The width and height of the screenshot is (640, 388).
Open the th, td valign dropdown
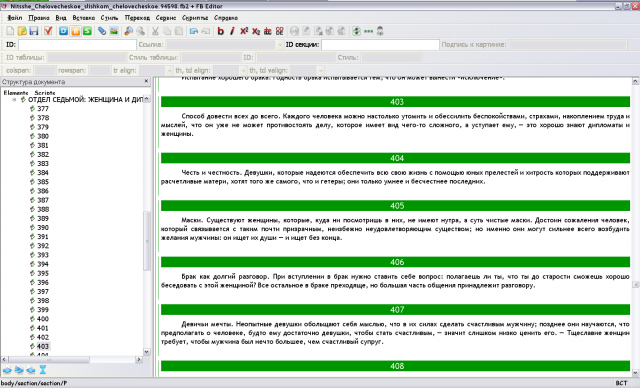[320, 71]
